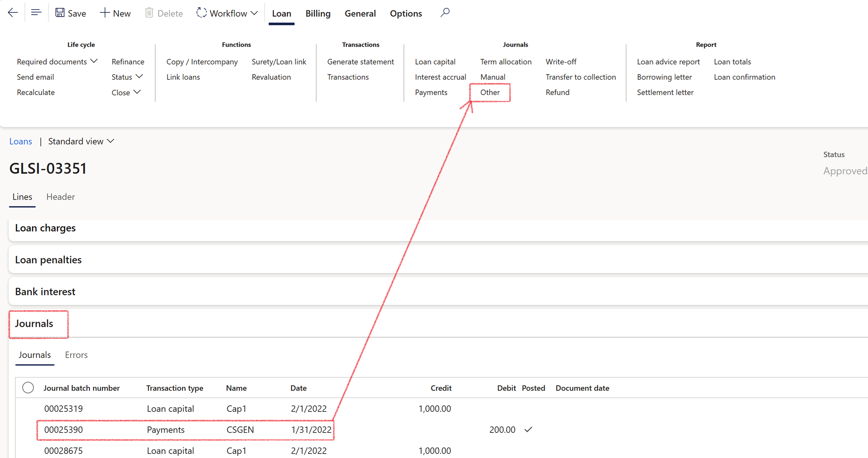Select the Journals sub-tab
Viewport: 868px width, 458px height.
pos(35,355)
